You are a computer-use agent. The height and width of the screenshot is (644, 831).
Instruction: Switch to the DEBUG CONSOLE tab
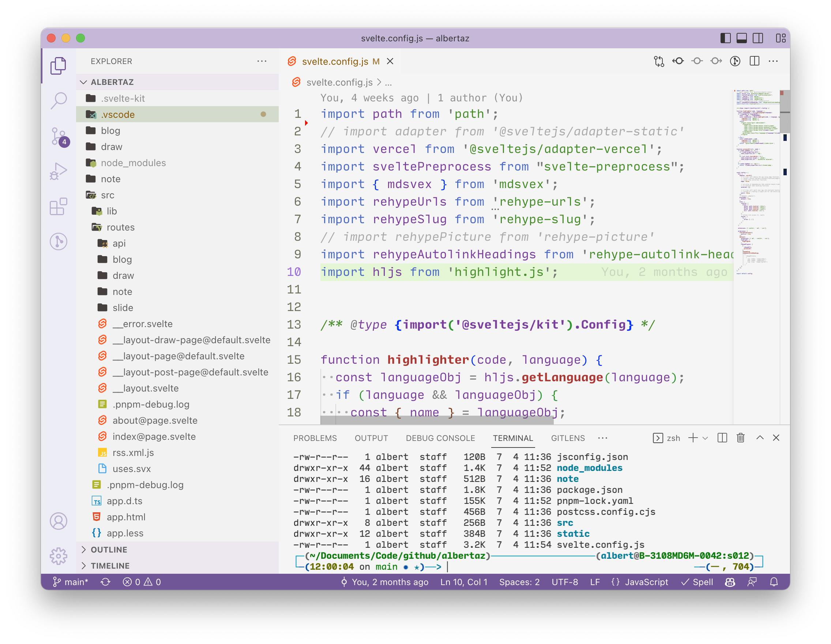440,438
